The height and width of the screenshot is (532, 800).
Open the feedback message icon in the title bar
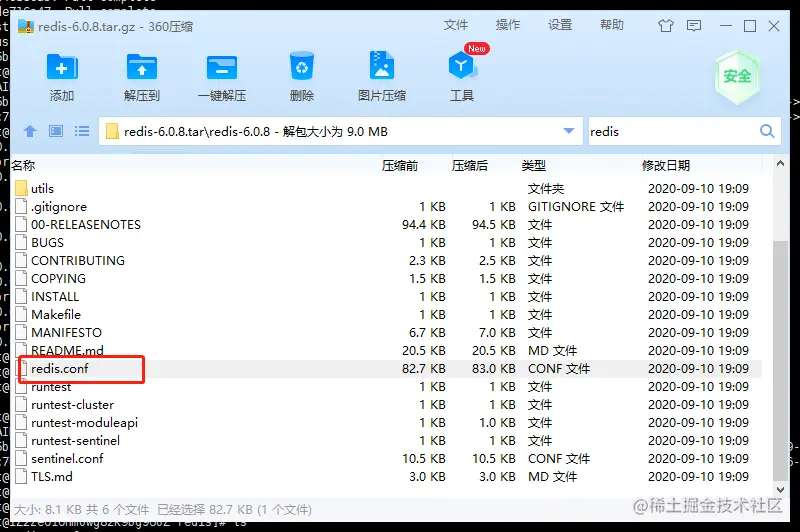pyautogui.click(x=694, y=26)
